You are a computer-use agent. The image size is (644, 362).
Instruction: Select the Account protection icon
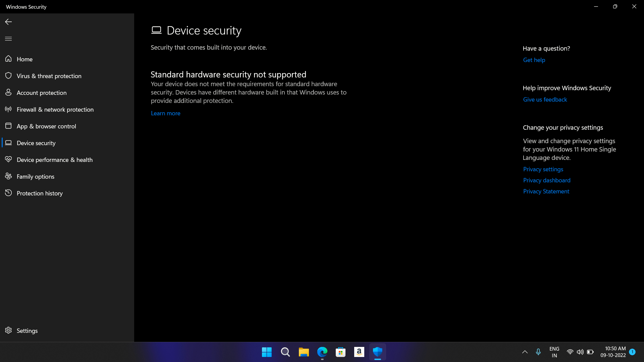click(x=8, y=93)
